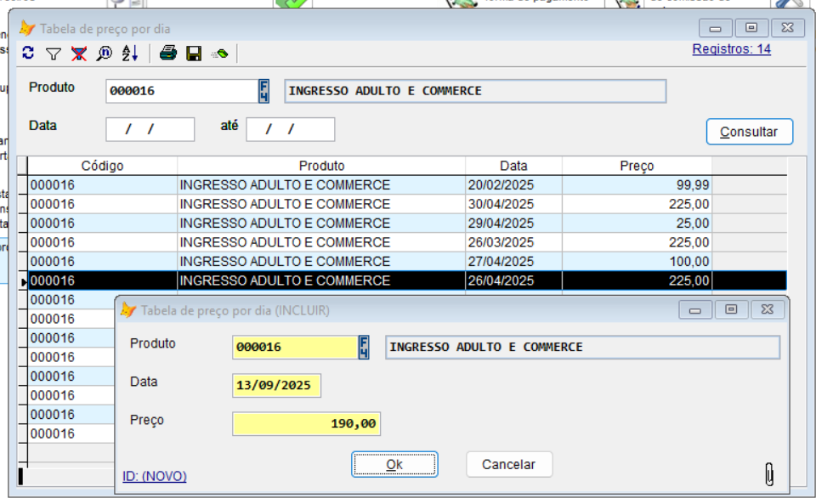Click the Preço field containing 190,00
Screen dimensions: 816x504
[x=306, y=423]
